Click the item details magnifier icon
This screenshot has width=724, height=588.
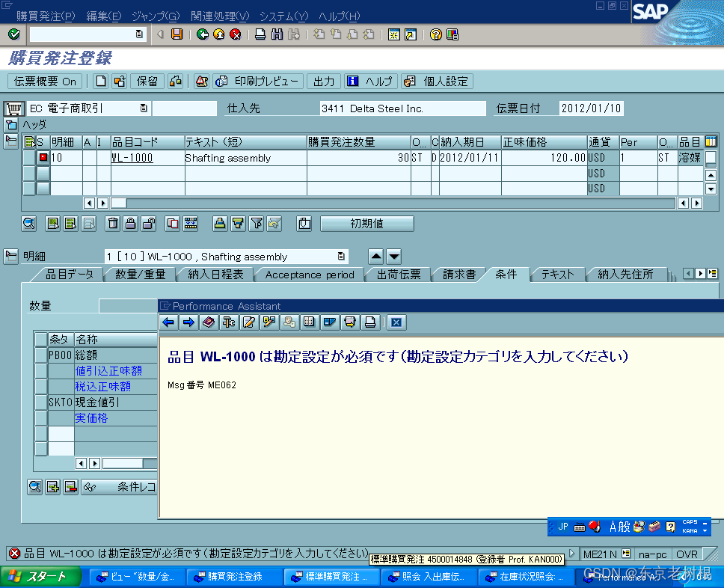coord(29,224)
